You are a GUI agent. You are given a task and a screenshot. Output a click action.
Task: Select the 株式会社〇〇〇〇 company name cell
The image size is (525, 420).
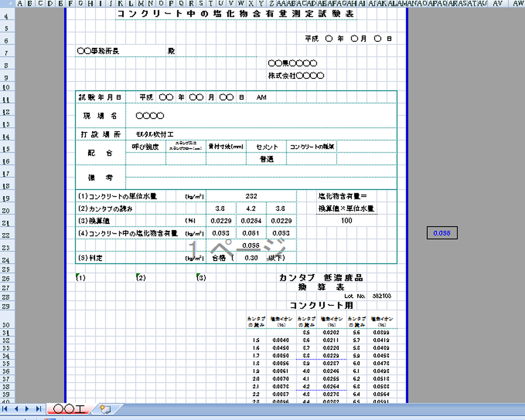coord(296,76)
